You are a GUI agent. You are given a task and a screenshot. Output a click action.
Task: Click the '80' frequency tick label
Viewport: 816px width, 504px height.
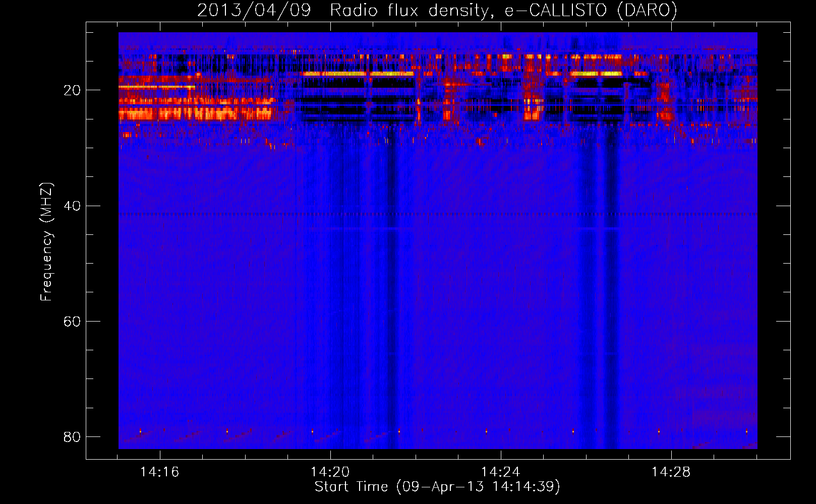click(x=72, y=437)
